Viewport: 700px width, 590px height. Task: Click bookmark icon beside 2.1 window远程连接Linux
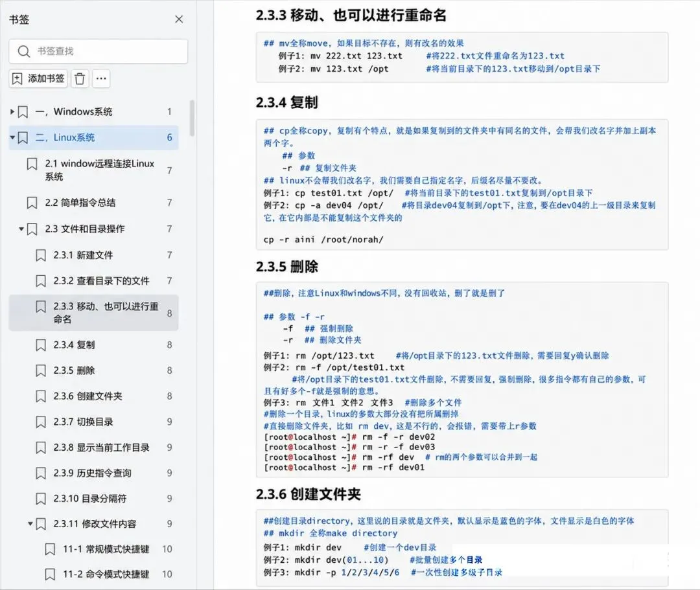(32, 164)
